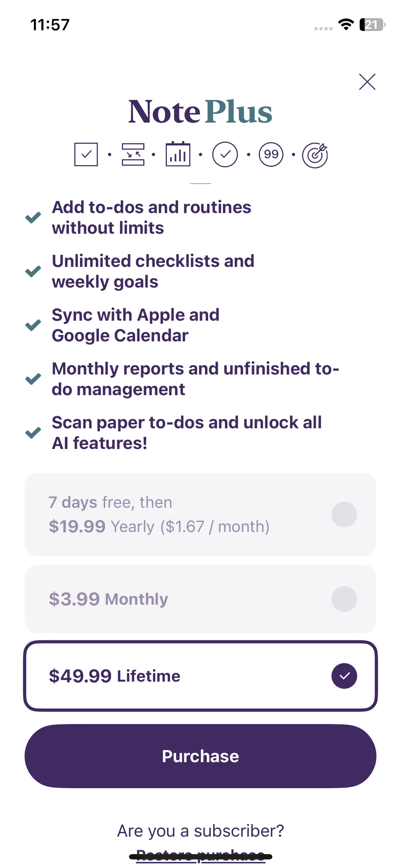This screenshot has width=401, height=868.
Task: Tap the target goal icon
Action: pyautogui.click(x=315, y=155)
